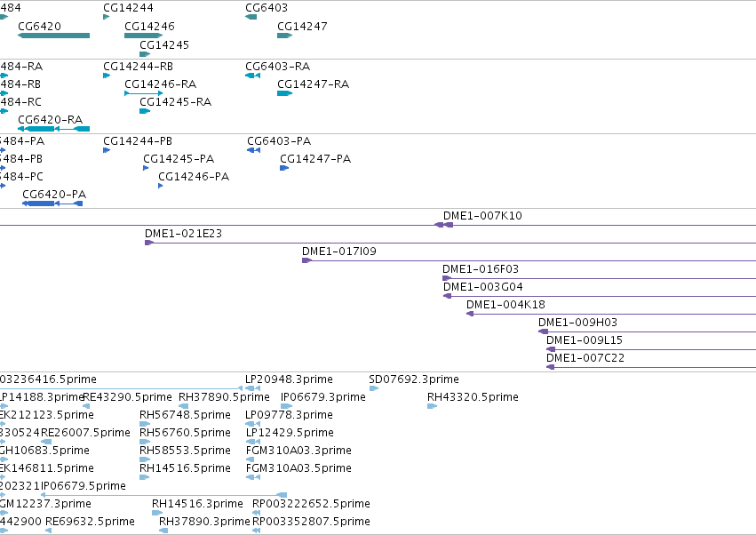Viewport: 756px width, 535px height.
Task: Select the CG14246 gene feature
Action: tap(143, 36)
